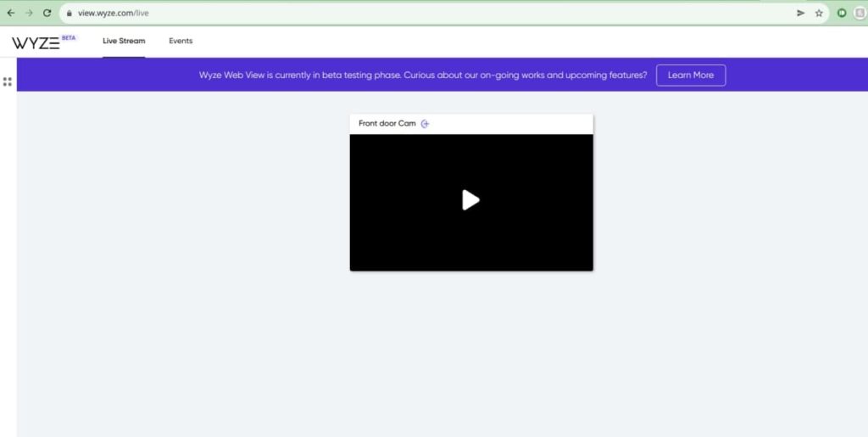The image size is (868, 437).
Task: Click the lock icon in the address bar
Action: (70, 13)
